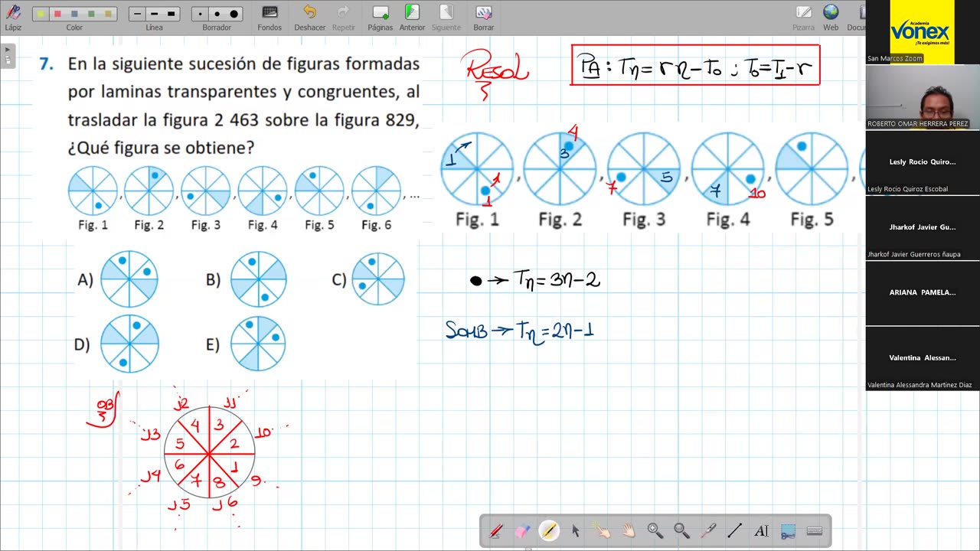Select Roberto Omar Herrera Perez video tile
This screenshot has width=980, height=551.
click(922, 97)
